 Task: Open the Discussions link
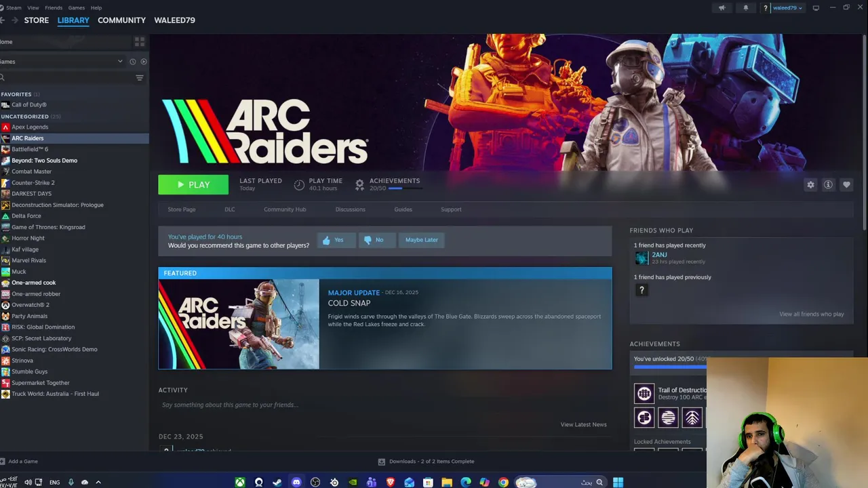(351, 209)
